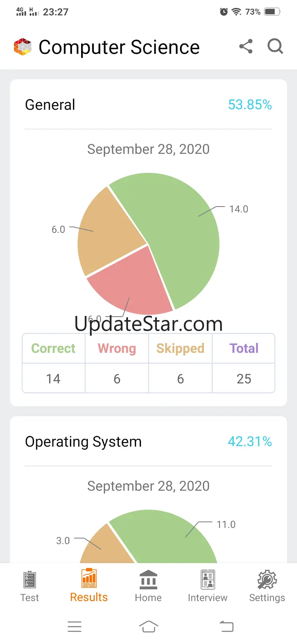Tap the Android recent apps menu button
297x644 pixels.
tap(75, 626)
